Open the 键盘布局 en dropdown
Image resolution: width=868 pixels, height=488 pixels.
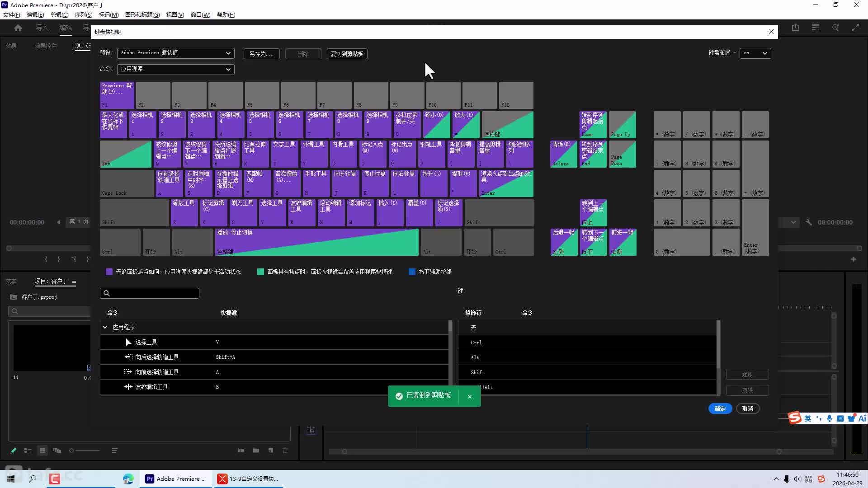click(755, 53)
